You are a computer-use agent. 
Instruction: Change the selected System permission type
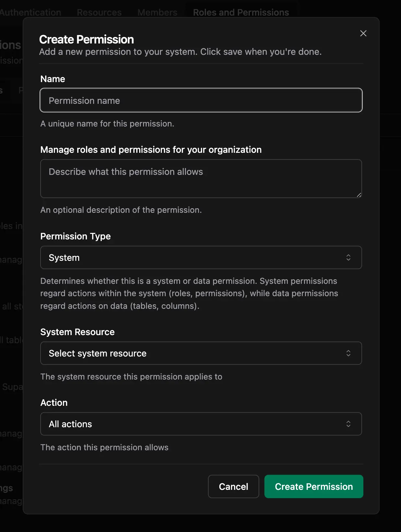click(201, 258)
